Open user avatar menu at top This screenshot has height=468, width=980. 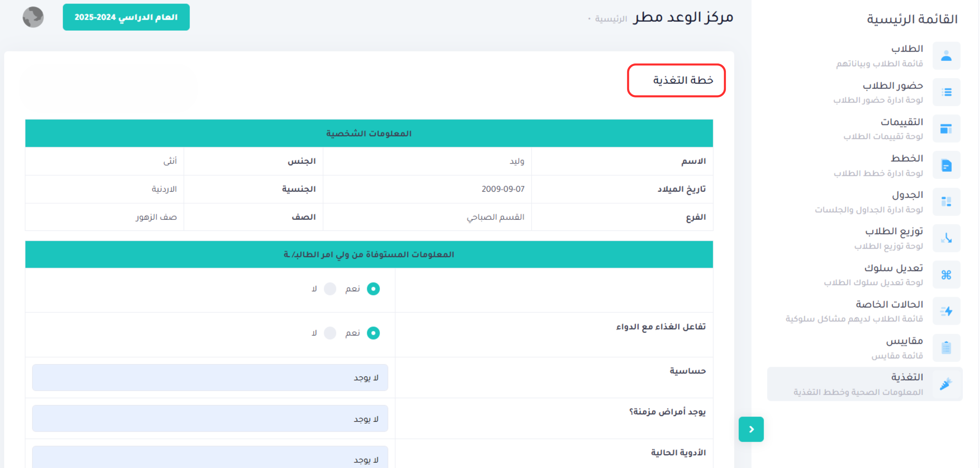(x=33, y=17)
